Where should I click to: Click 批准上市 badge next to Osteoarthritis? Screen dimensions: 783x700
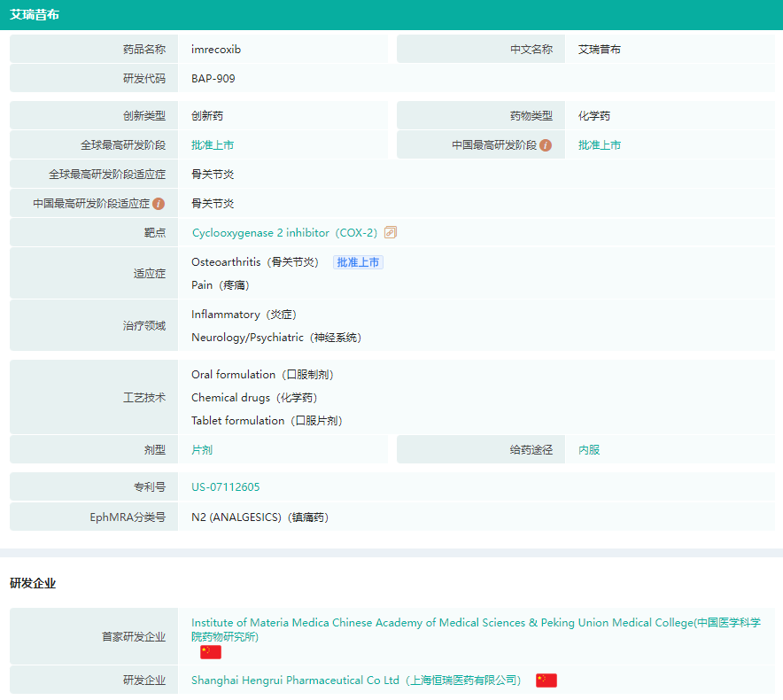[x=358, y=262]
